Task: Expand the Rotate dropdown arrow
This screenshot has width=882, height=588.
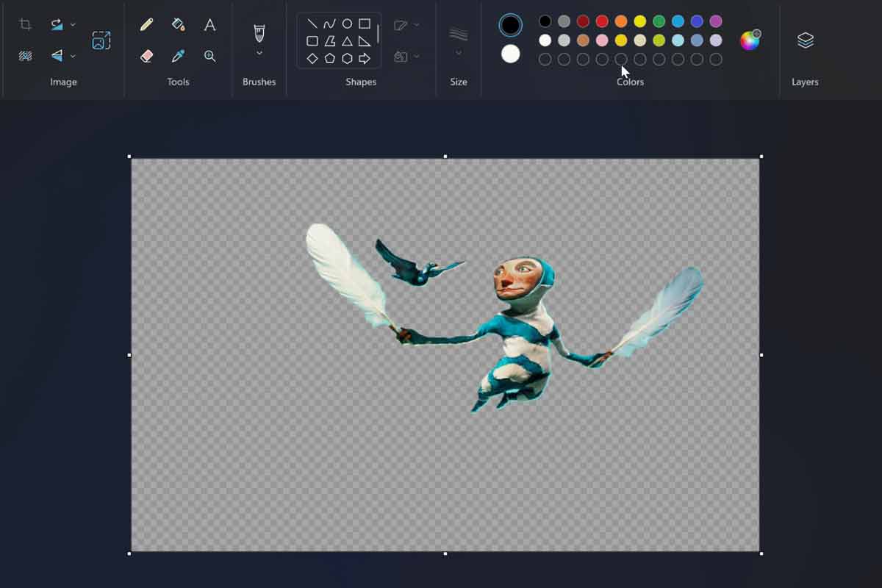Action: pos(73,24)
